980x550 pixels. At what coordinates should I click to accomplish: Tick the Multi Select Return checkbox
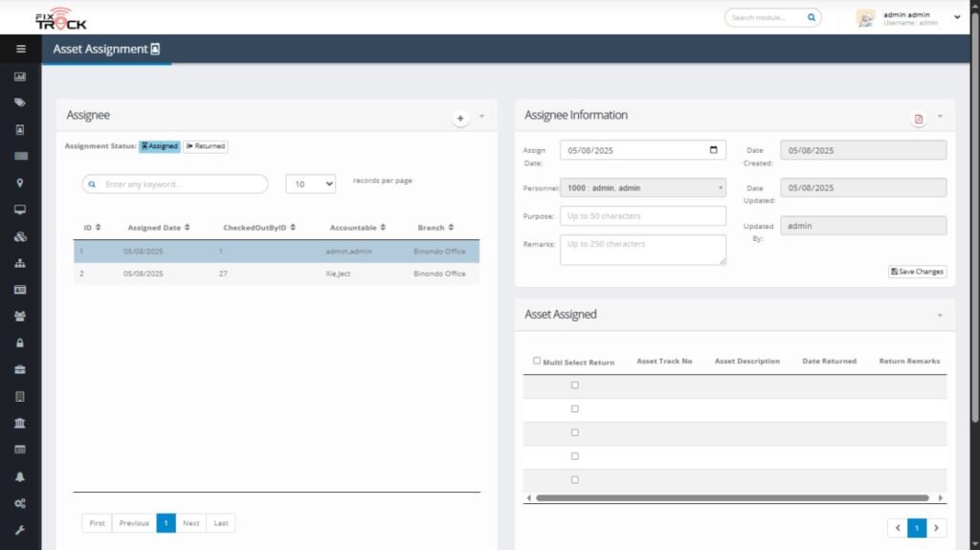tap(537, 361)
